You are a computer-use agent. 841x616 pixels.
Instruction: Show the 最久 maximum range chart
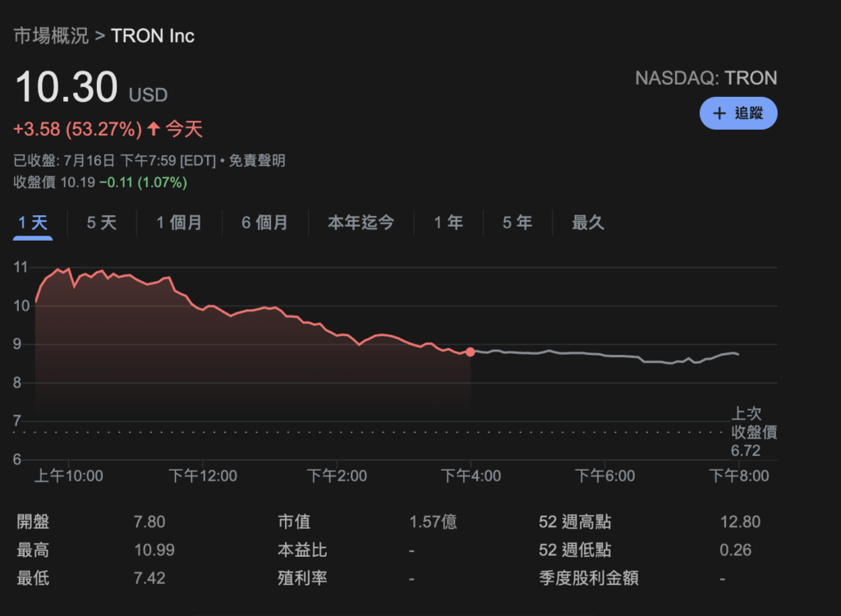(x=588, y=223)
